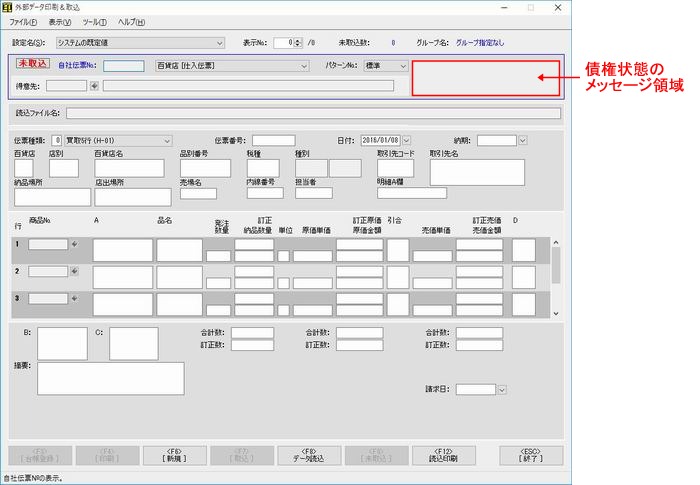700x485 pixels.
Task: Click the F3 台帳登録 button
Action: (40, 455)
